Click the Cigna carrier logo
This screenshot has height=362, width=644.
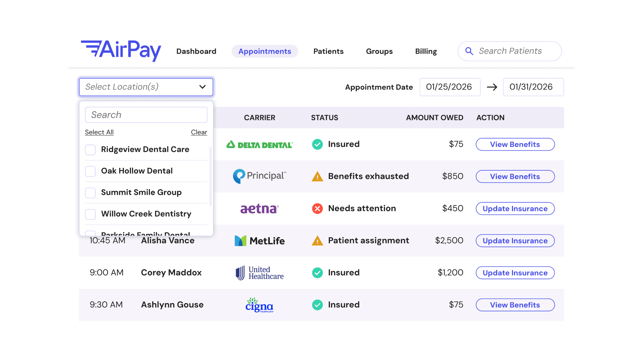260,305
